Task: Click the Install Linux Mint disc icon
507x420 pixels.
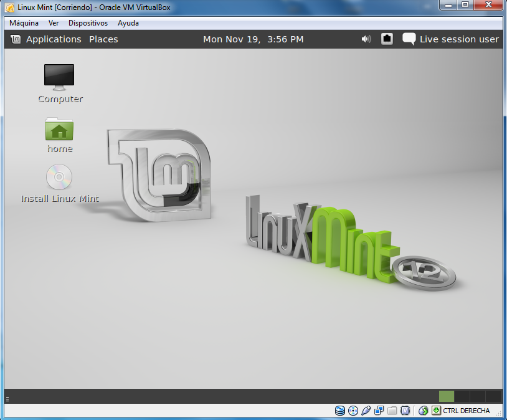Action: 59,177
